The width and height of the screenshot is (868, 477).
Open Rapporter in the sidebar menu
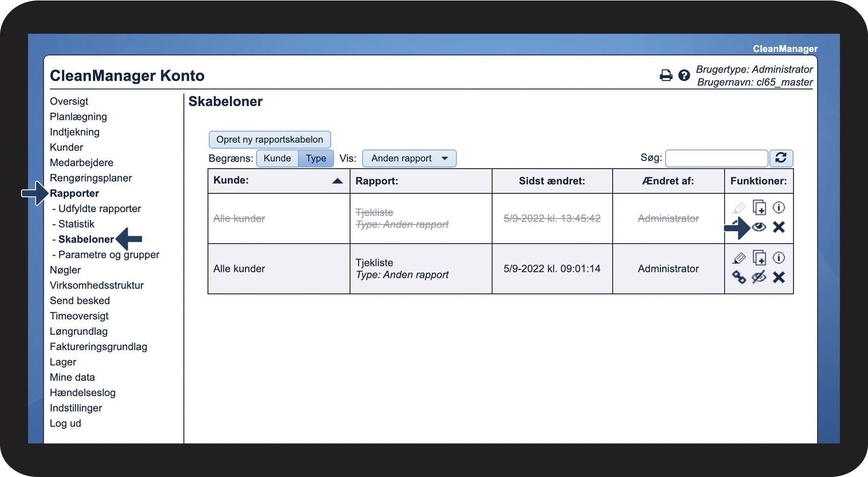pos(74,193)
